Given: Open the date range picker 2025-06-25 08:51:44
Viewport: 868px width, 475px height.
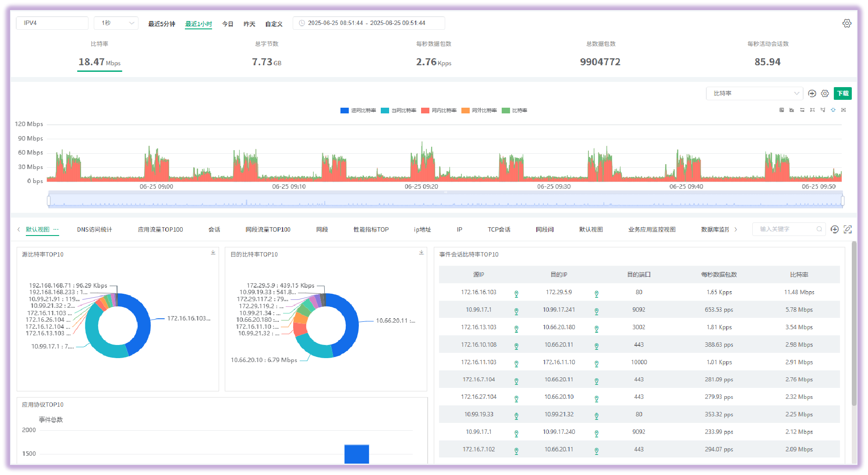Looking at the screenshot, I should [369, 23].
